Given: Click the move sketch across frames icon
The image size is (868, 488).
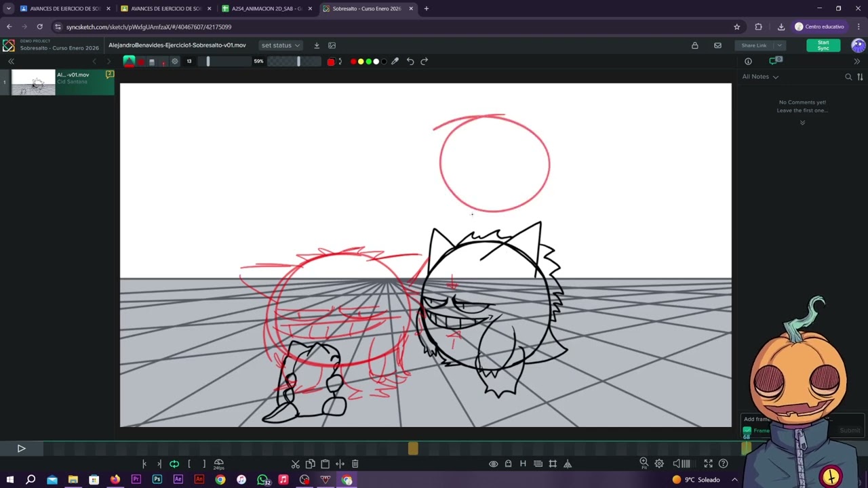Looking at the screenshot, I should (340, 464).
